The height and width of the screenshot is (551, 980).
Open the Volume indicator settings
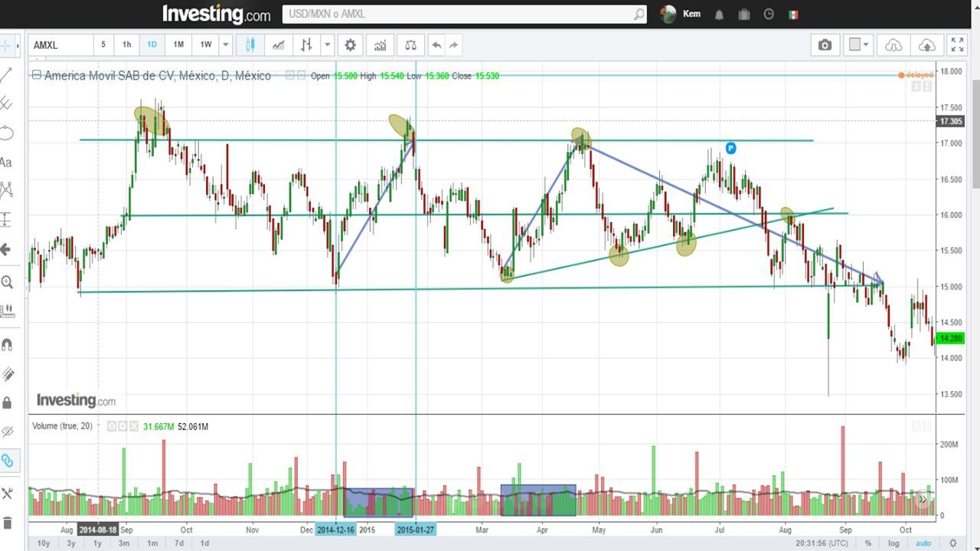click(x=122, y=426)
